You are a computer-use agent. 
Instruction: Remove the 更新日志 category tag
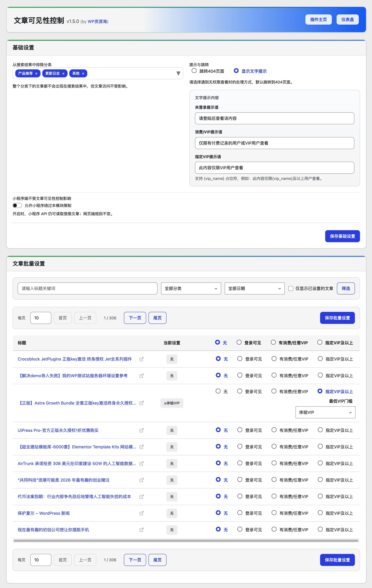coord(63,74)
